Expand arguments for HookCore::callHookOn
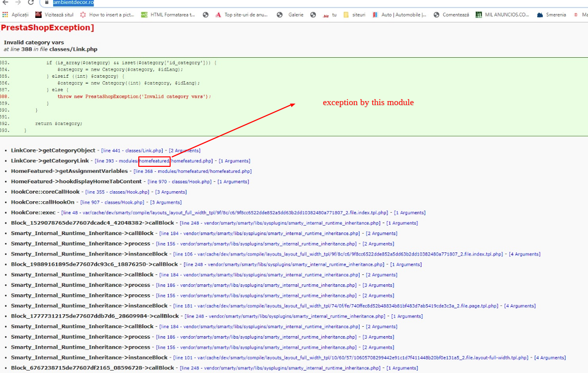 166,202
